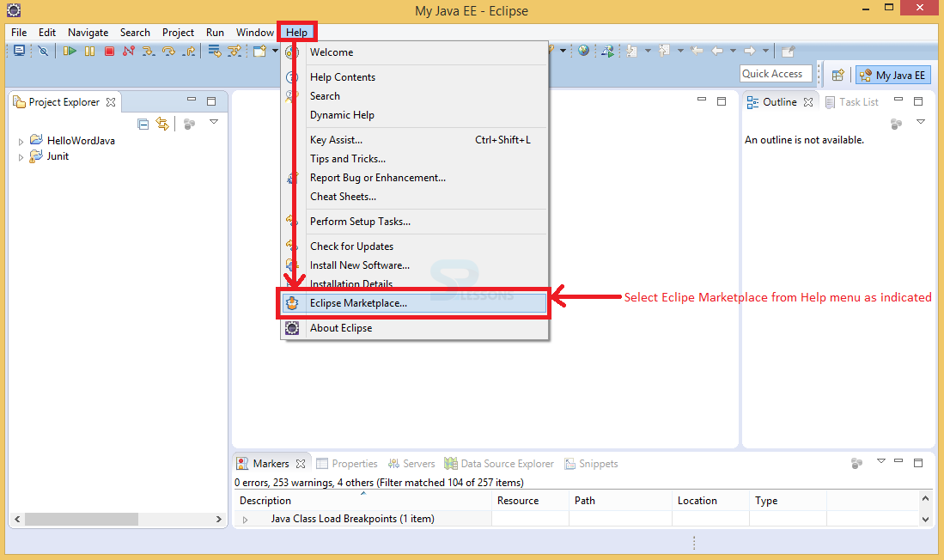Select the Junit project
Image resolution: width=944 pixels, height=560 pixels.
click(x=58, y=156)
